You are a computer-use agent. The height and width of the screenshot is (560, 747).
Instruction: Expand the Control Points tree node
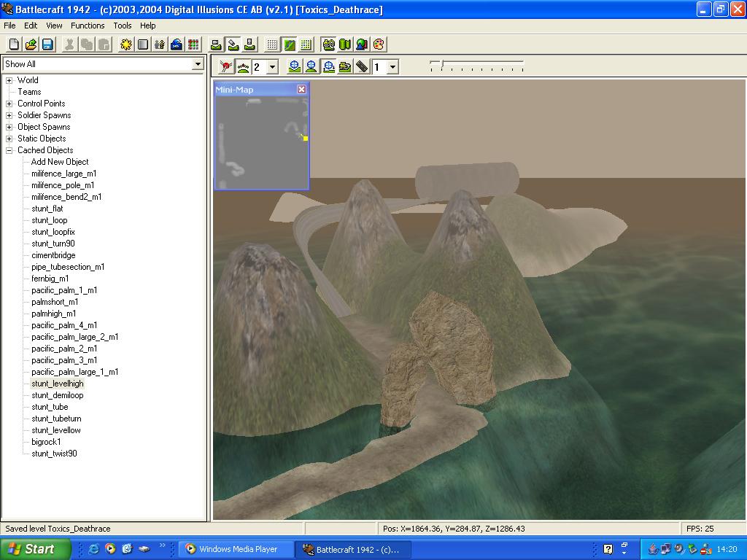point(9,104)
